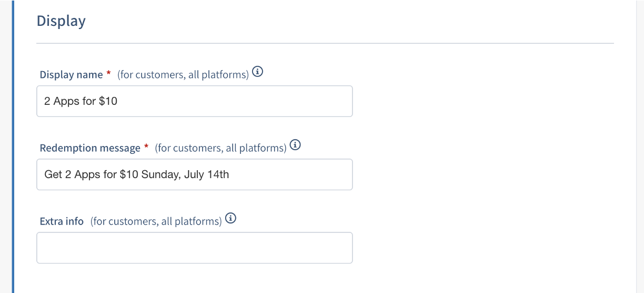Select the empty Extra info input box
This screenshot has height=293, width=644.
point(194,248)
